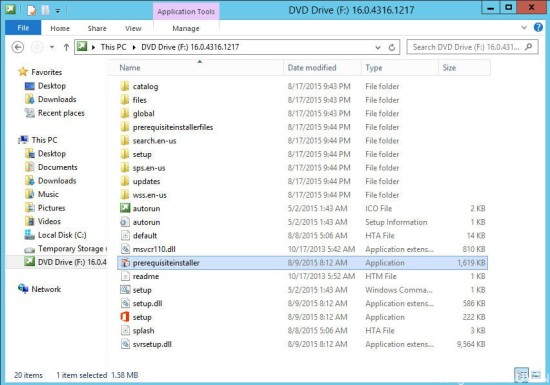Open Music under This PC
The image size is (550, 385).
[48, 194]
